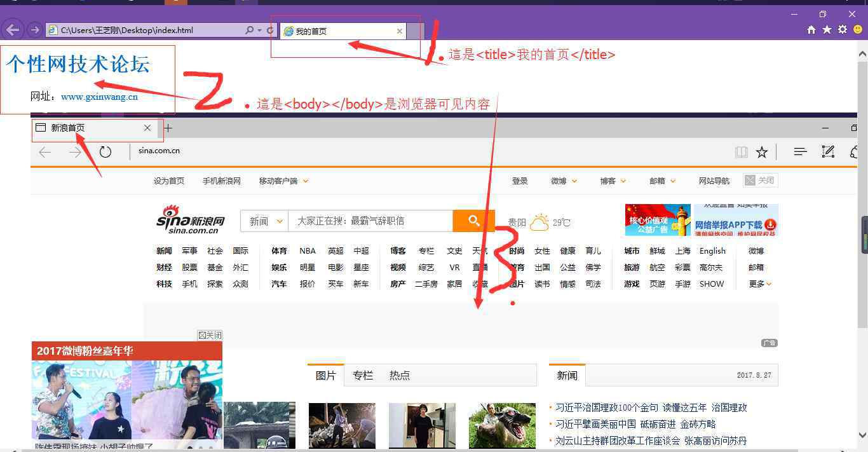
Task: Open the 高尔夫 channel link
Action: (711, 267)
